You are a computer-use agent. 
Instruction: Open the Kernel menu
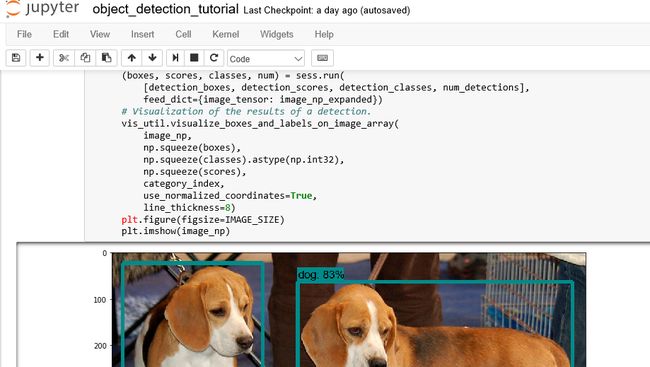[x=226, y=34]
